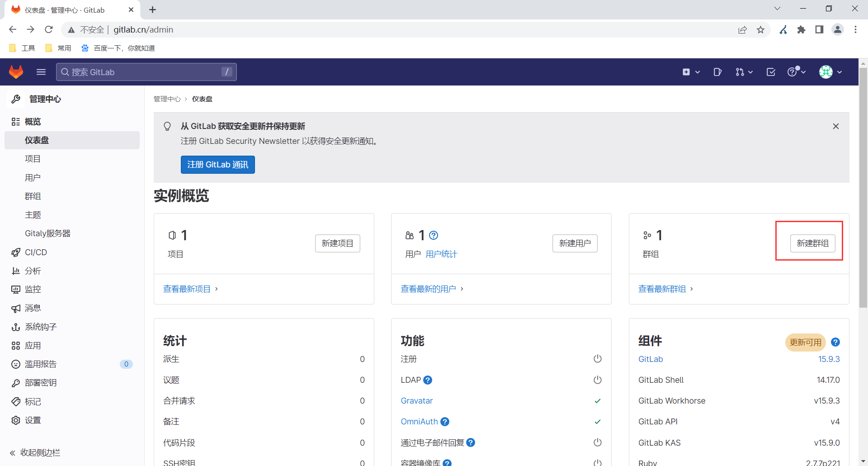Screen dimensions: 868x466
Task: Open the Chrome profile avatar
Action: click(838, 29)
